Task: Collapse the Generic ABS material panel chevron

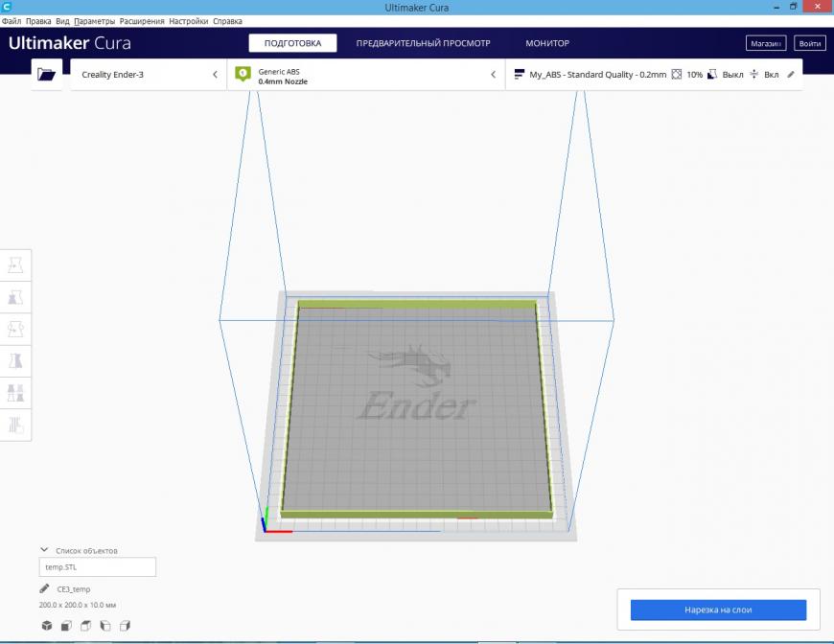Action: (493, 75)
